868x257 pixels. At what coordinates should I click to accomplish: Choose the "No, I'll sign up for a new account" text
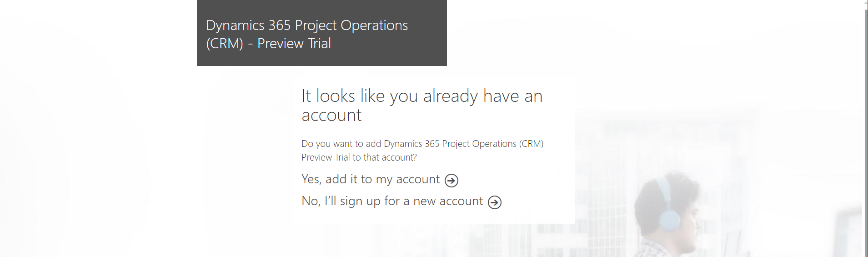(x=392, y=201)
